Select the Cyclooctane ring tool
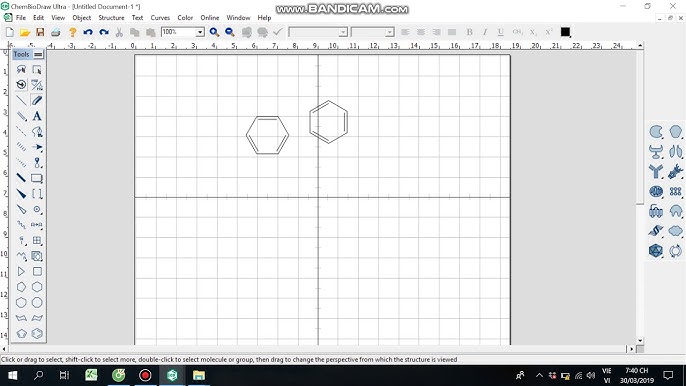This screenshot has height=386, width=686. click(x=37, y=302)
